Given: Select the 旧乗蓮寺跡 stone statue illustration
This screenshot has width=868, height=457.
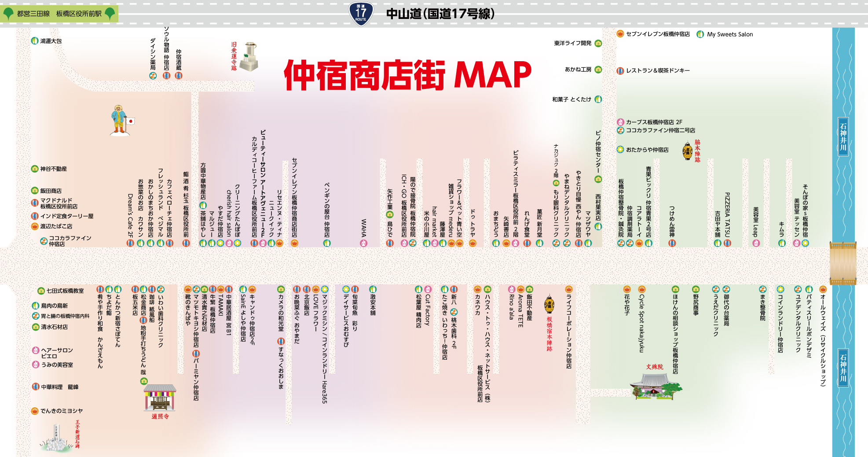Looking at the screenshot, I should pyautogui.click(x=250, y=57).
